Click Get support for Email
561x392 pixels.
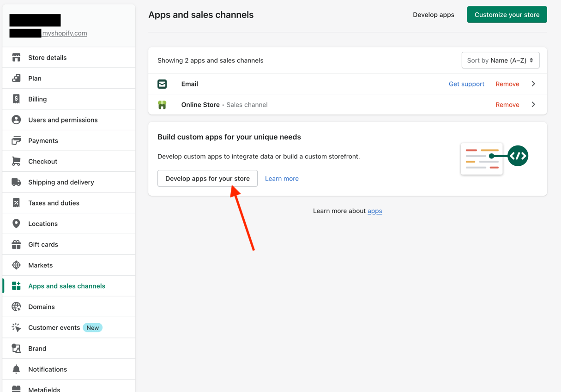pos(466,84)
